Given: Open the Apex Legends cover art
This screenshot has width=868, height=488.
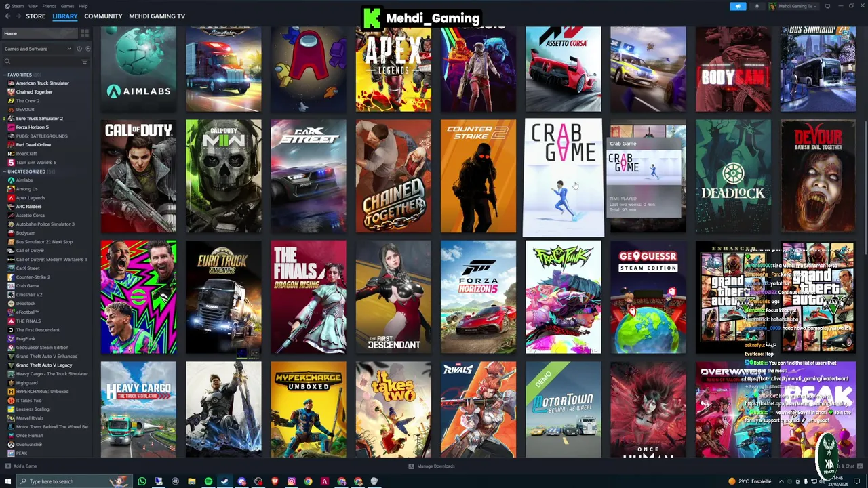Looking at the screenshot, I should pyautogui.click(x=393, y=68).
